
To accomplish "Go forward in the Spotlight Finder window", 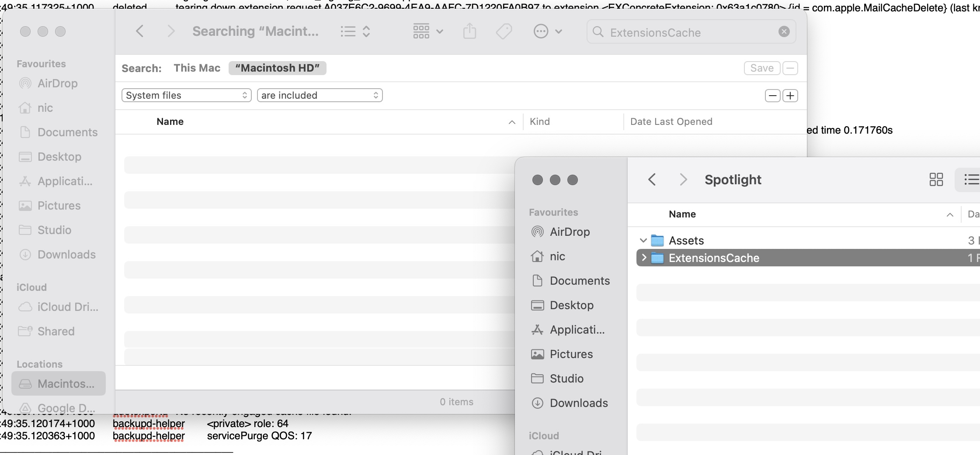I will click(x=683, y=179).
